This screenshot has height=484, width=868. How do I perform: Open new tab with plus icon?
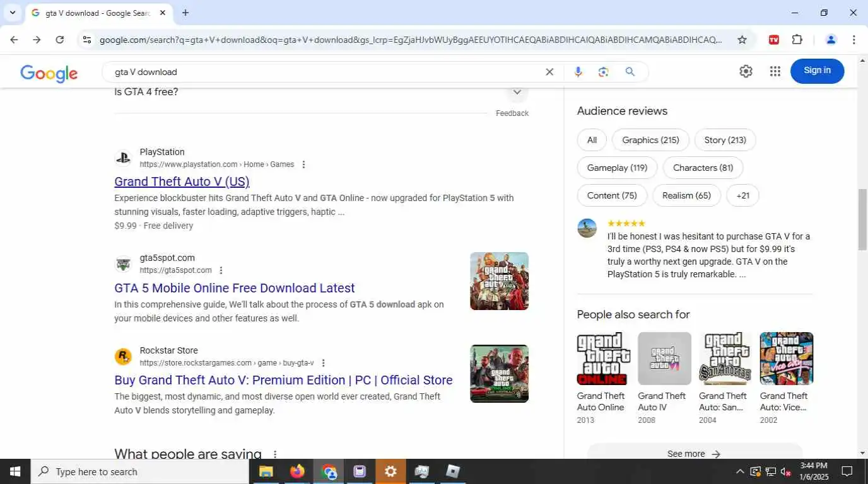185,13
